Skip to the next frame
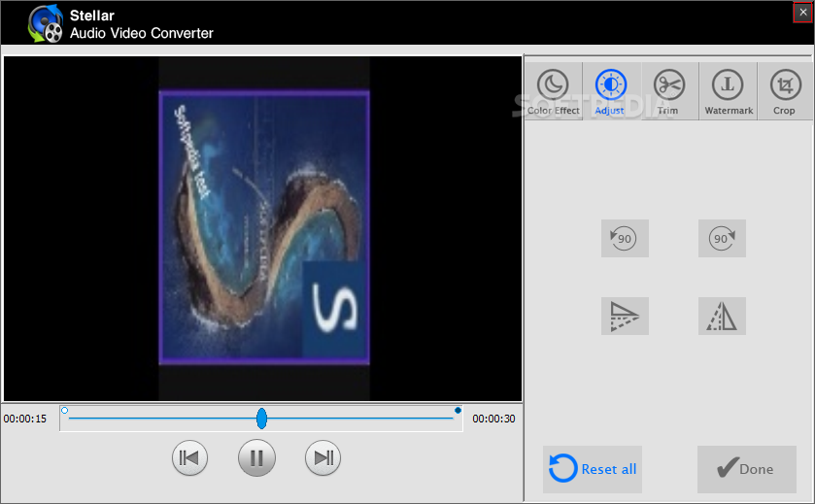815x504 pixels. (x=323, y=458)
